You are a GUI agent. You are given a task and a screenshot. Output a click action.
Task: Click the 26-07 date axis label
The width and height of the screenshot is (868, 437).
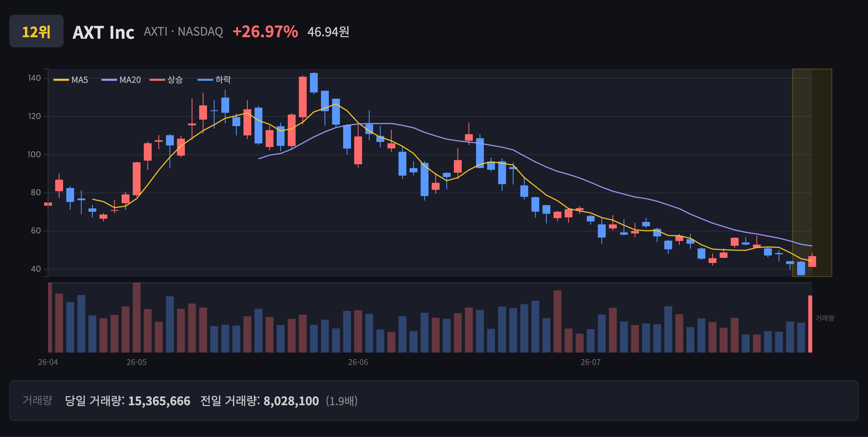click(x=590, y=362)
